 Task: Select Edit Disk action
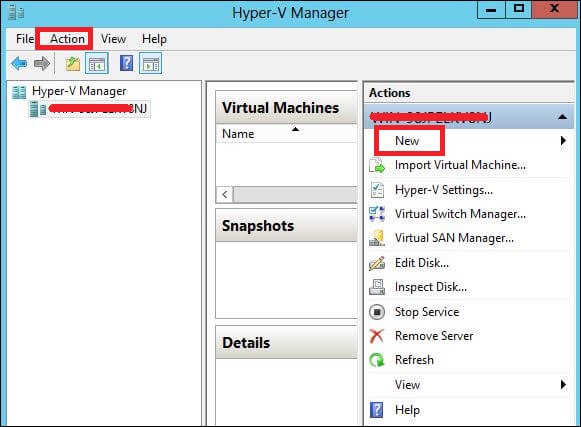pos(422,263)
